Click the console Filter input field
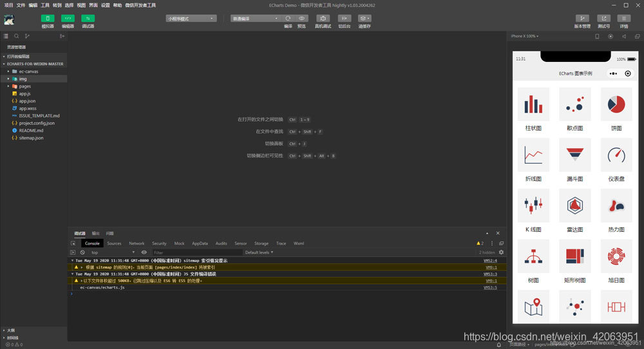This screenshot has height=349, width=644. tap(197, 252)
